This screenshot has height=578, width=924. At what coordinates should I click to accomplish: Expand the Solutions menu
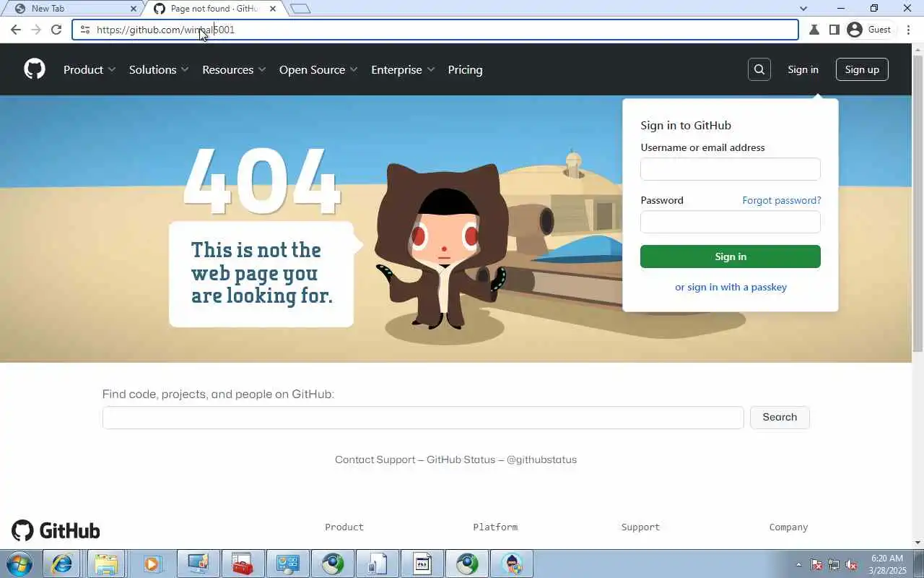(159, 69)
